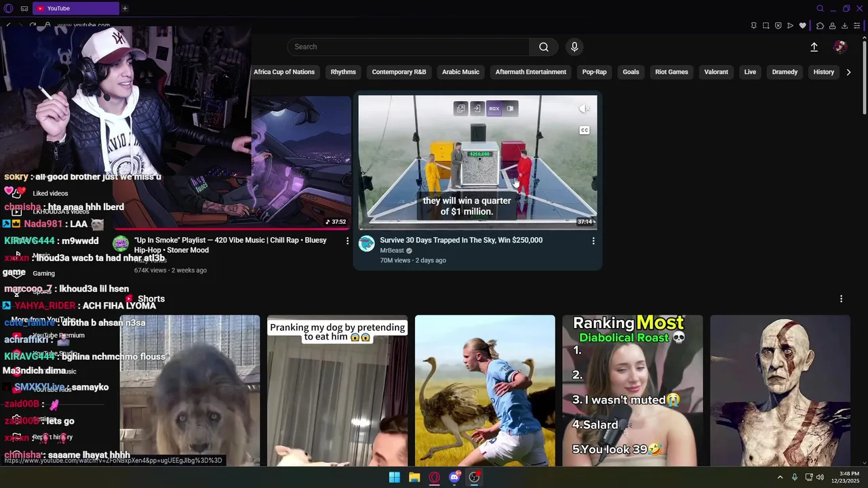
Task: Select the Pop-Rap chip
Action: click(594, 72)
